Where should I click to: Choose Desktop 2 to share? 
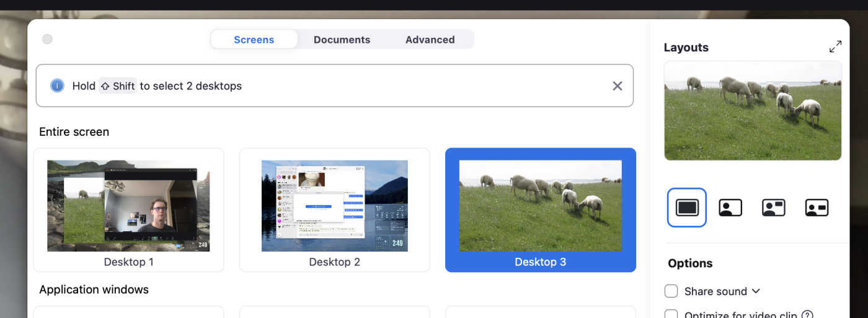(x=334, y=206)
